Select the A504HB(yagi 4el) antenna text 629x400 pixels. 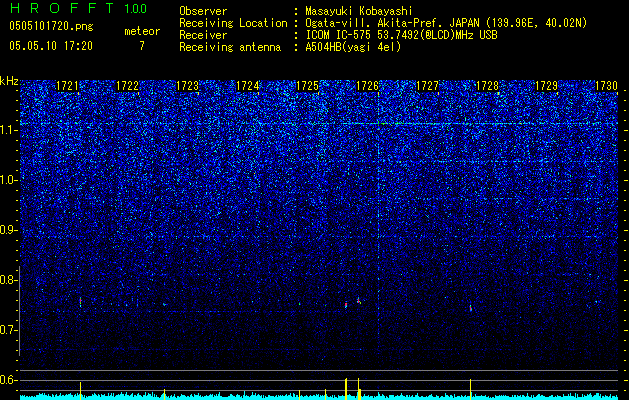click(x=353, y=47)
